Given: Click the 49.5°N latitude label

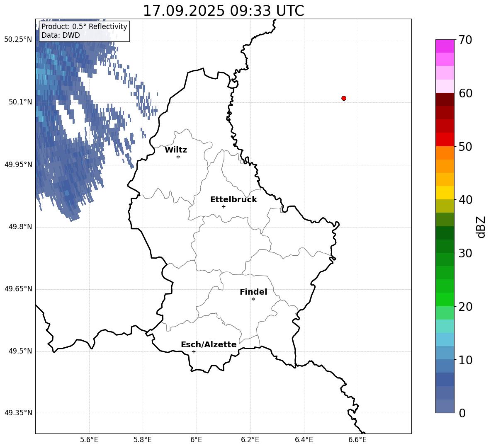Looking at the screenshot, I should (20, 351).
